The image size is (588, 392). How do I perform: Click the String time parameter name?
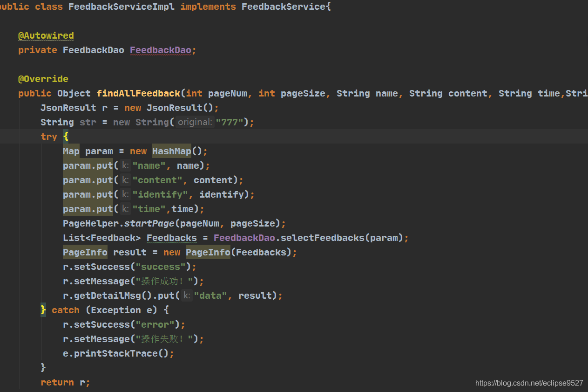pos(548,93)
